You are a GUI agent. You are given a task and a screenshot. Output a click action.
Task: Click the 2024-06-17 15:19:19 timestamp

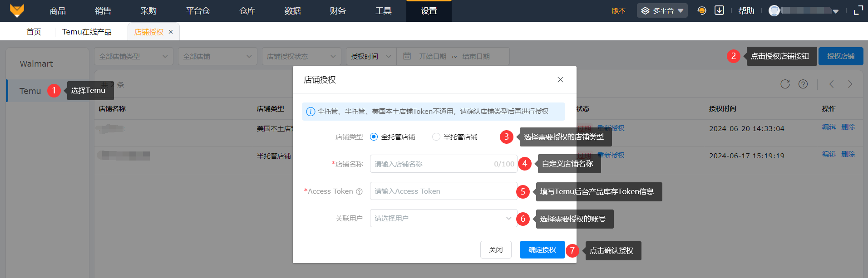click(747, 156)
